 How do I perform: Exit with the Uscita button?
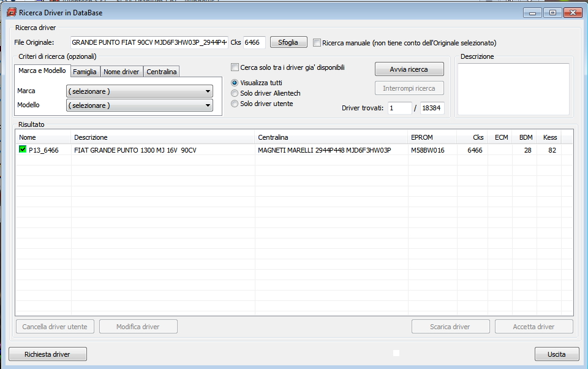[557, 354]
